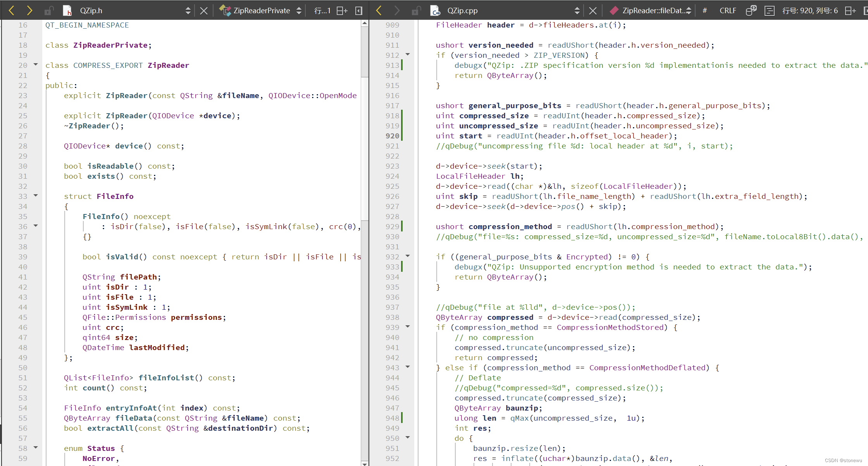Click the text formatting indent icon
Screen dimensions: 868x466
pyautogui.click(x=769, y=10)
